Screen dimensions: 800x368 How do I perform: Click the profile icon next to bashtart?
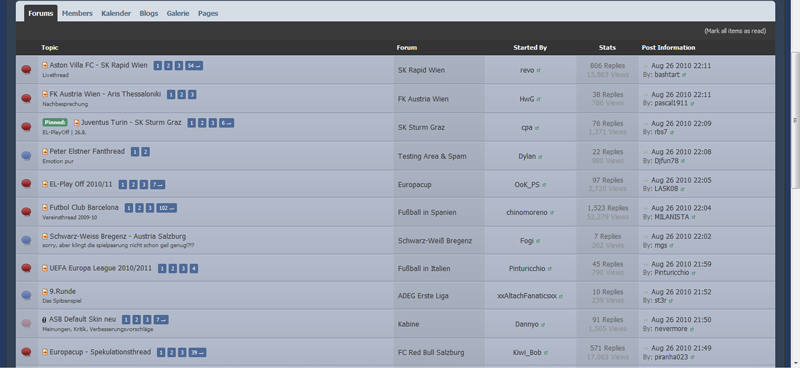click(684, 75)
